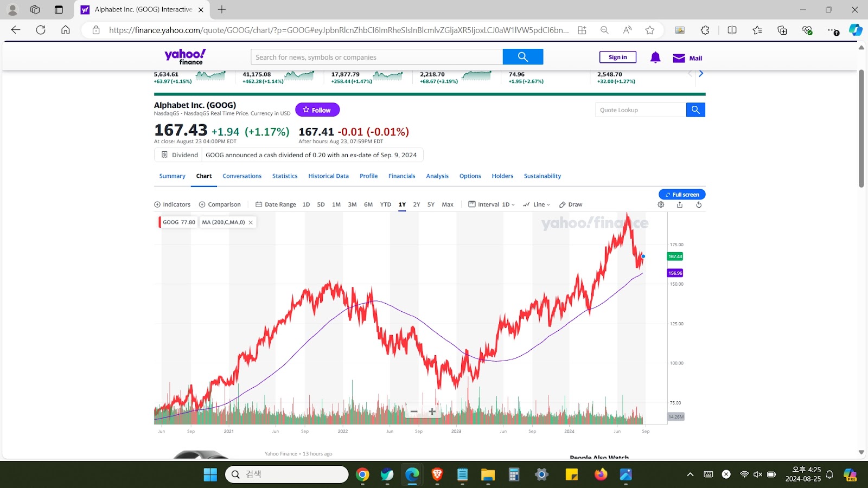Select the 1M range
The height and width of the screenshot is (488, 868).
click(x=336, y=204)
